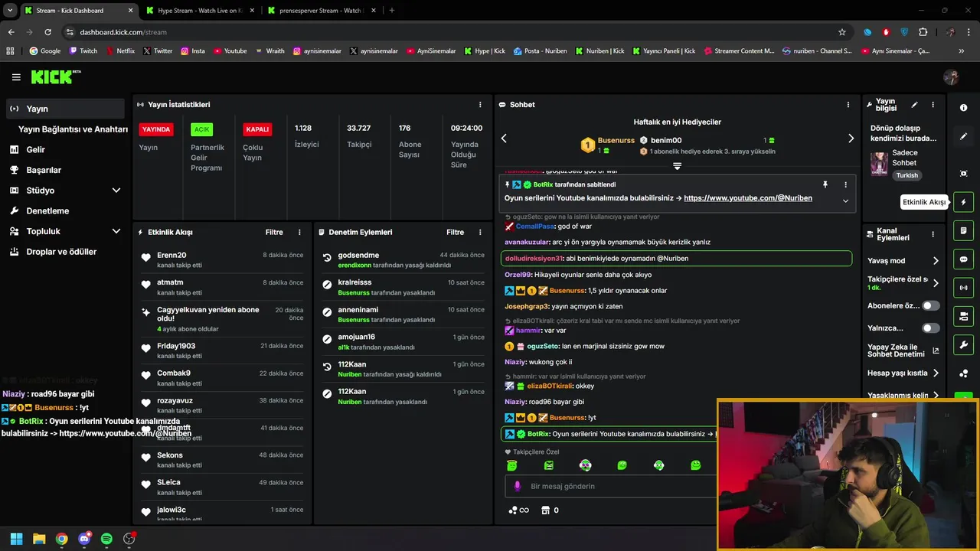The width and height of the screenshot is (980, 551).
Task: Click the pencil icon in the right icon strip
Action: pos(963,136)
